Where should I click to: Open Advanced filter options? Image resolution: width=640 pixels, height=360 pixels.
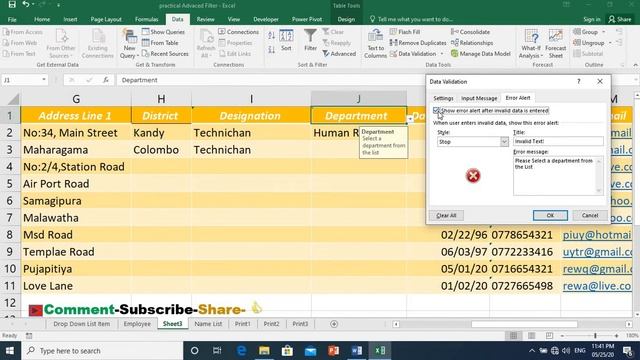pyautogui.click(x=339, y=53)
